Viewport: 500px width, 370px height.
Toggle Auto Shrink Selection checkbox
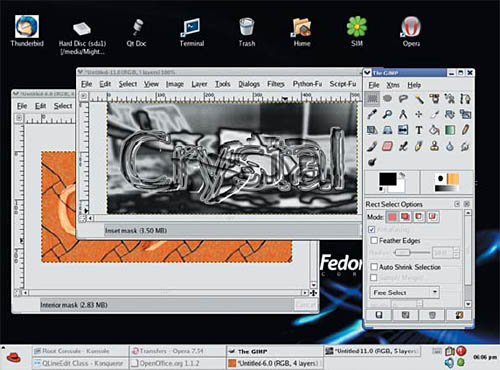click(x=374, y=267)
